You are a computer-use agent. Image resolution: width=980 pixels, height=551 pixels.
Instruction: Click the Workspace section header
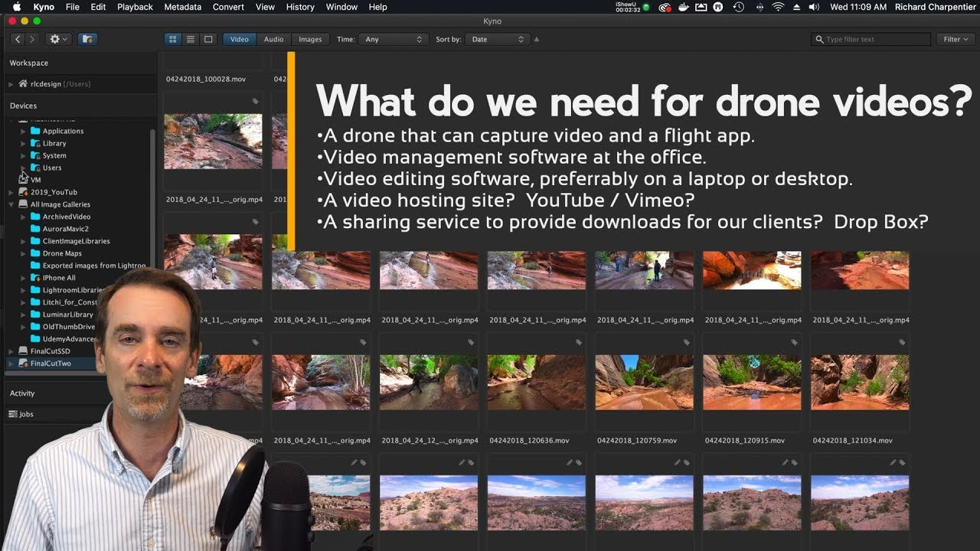[29, 63]
